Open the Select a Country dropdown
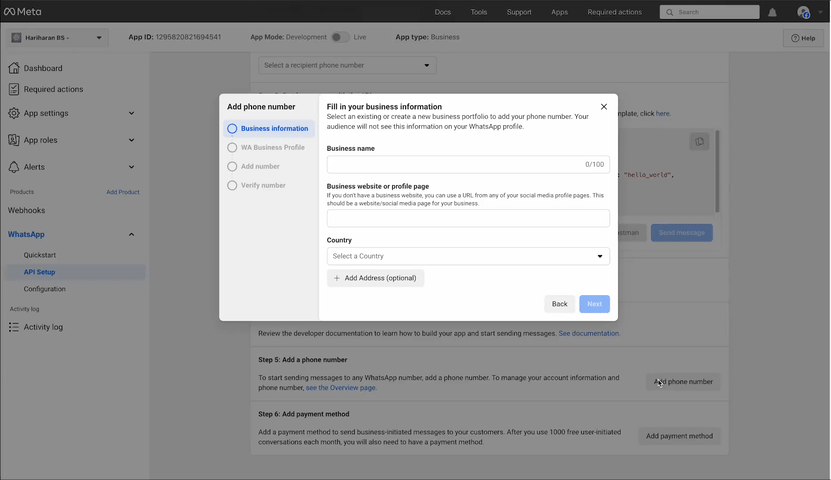831x480 pixels. [x=468, y=256]
